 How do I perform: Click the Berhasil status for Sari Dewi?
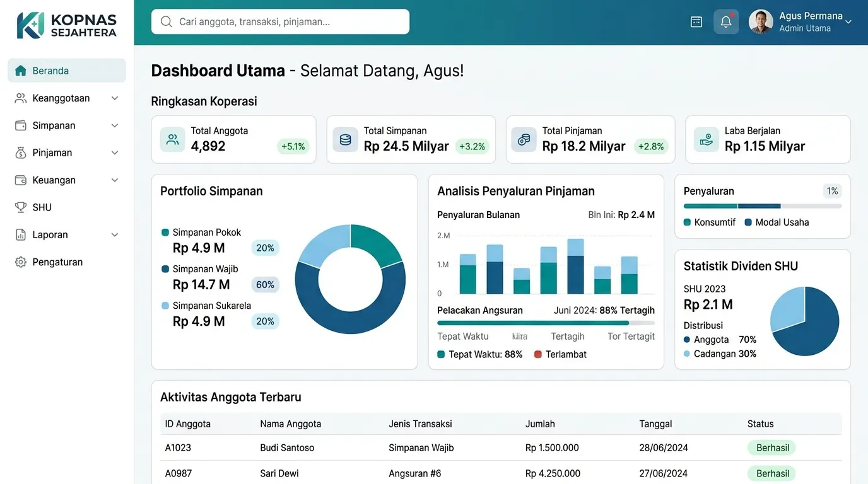click(772, 473)
